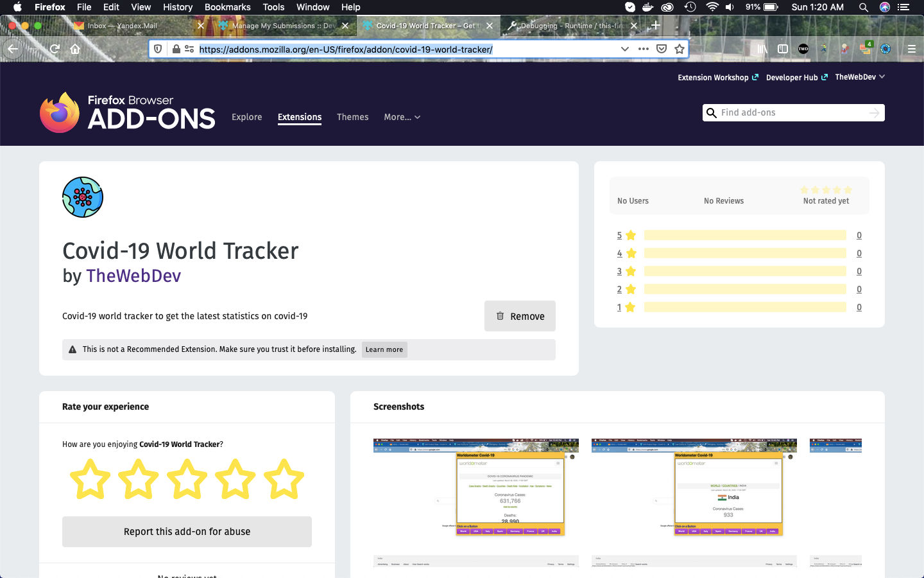Click the Covid-19 World Tracker add-on icon
The height and width of the screenshot is (578, 924).
pyautogui.click(x=83, y=197)
